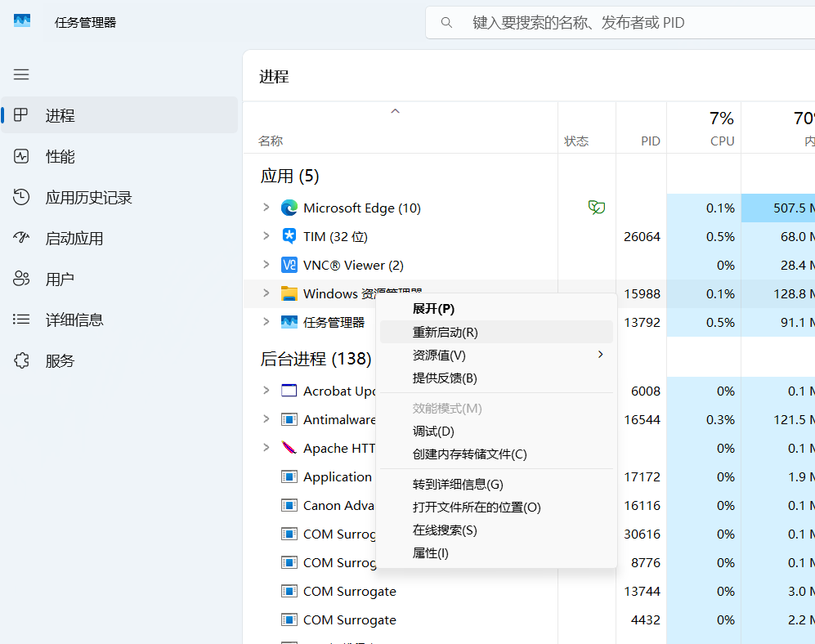
Task: Click the TIM app icon
Action: click(x=289, y=236)
